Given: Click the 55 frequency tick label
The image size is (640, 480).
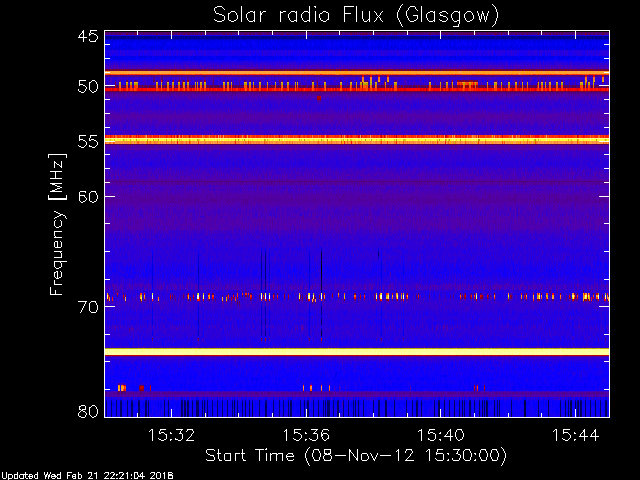Looking at the screenshot, I should tap(88, 142).
